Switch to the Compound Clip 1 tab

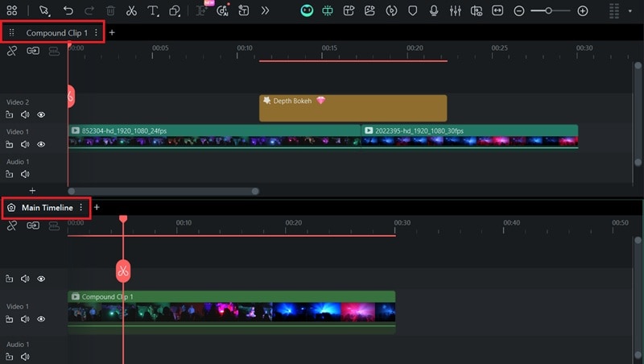pos(56,33)
